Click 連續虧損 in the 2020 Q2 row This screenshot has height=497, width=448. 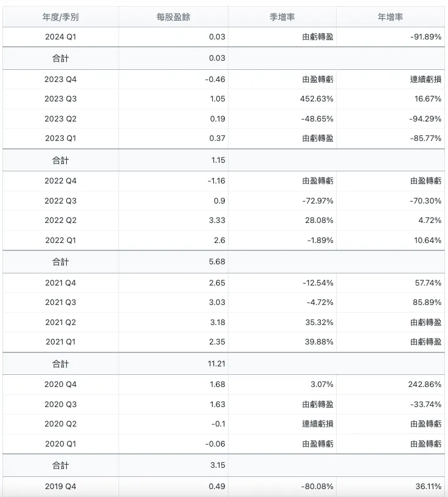[318, 424]
